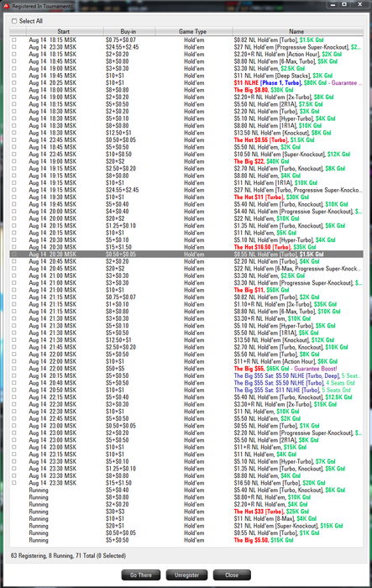Tick the checkbox for The Big $55, $65K Gtd
The width and height of the screenshot is (372, 588).
coord(14,368)
